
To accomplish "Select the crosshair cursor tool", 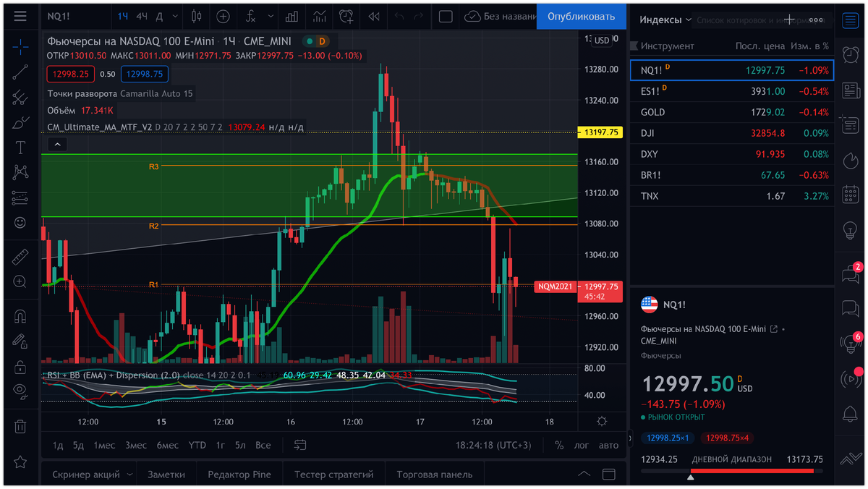I will (20, 46).
